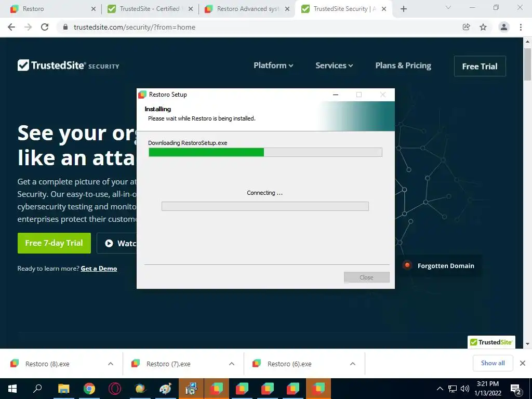Viewport: 532px width, 399px height.
Task: Show hidden system tray icons
Action: click(440, 389)
